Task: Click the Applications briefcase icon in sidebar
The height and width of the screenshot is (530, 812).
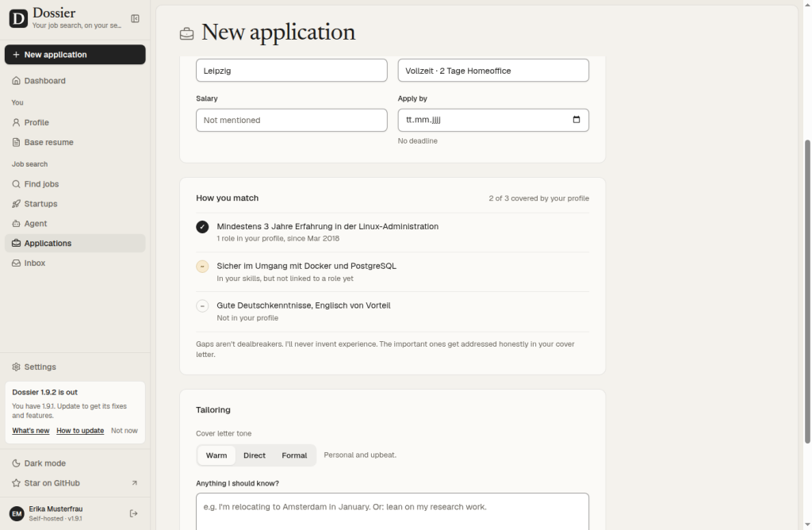Action: (16, 244)
